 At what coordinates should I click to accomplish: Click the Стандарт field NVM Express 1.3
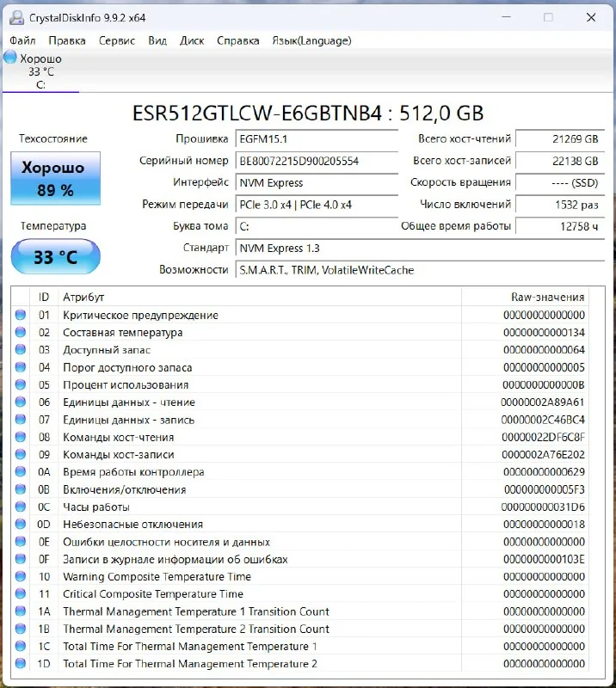tap(420, 249)
